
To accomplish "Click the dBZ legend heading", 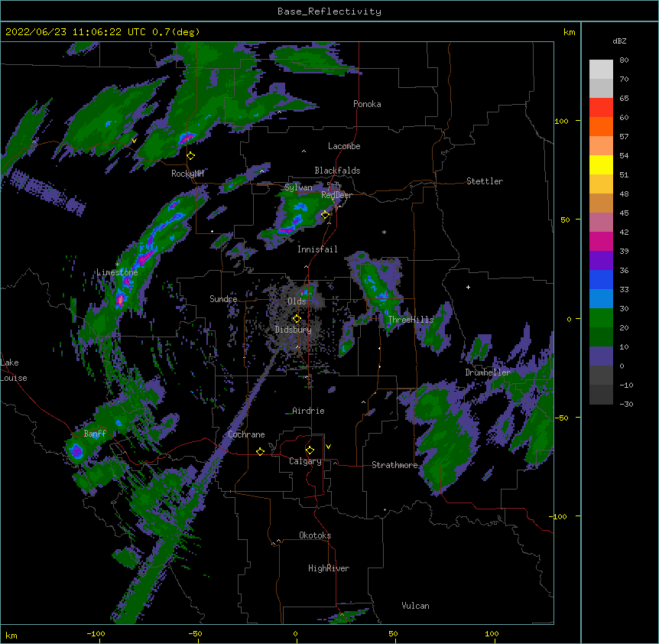I will pos(619,41).
